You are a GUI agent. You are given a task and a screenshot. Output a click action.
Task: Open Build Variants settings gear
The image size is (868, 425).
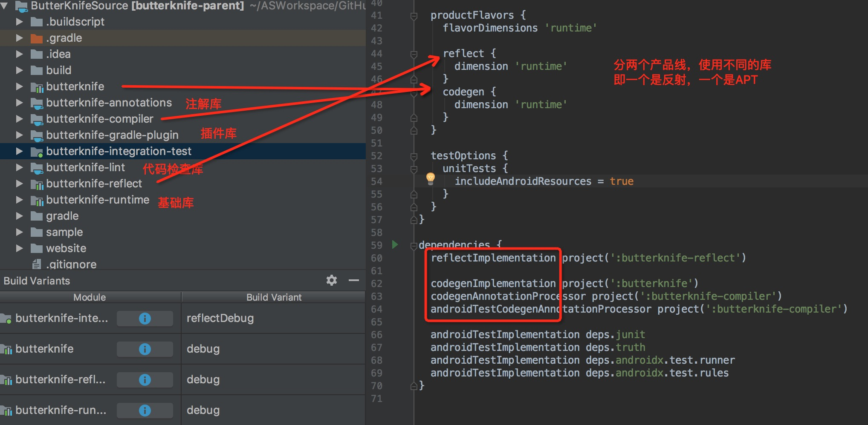coord(332,280)
